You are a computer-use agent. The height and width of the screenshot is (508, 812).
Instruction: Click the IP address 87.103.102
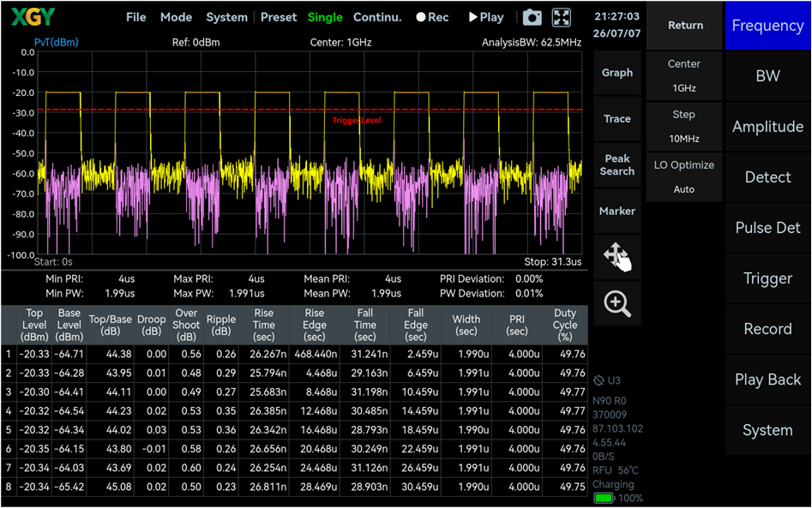pyautogui.click(x=618, y=429)
